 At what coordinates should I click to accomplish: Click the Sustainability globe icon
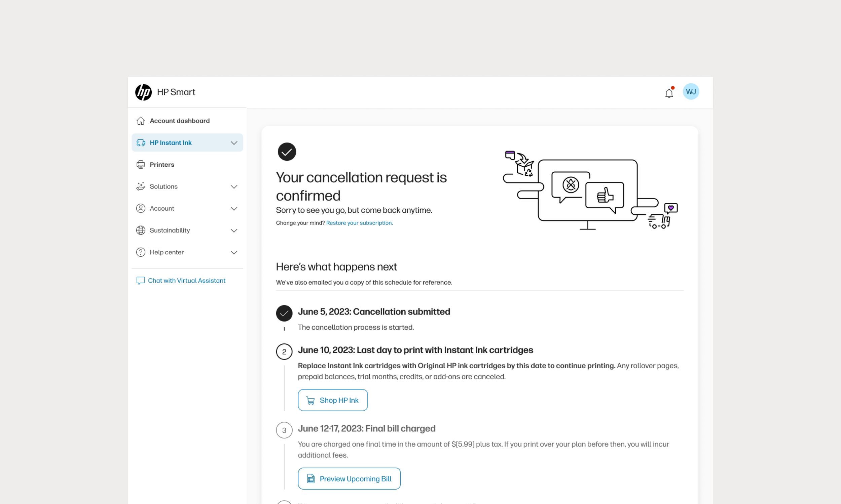click(x=141, y=230)
